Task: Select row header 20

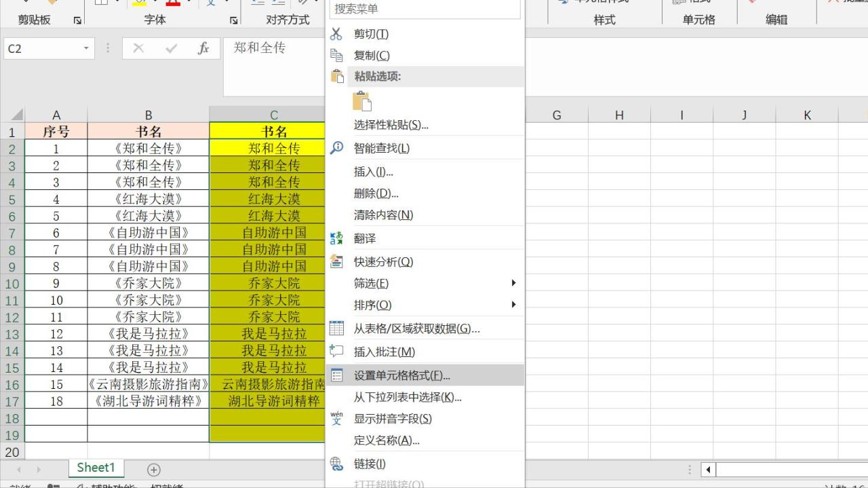Action: coord(12,451)
